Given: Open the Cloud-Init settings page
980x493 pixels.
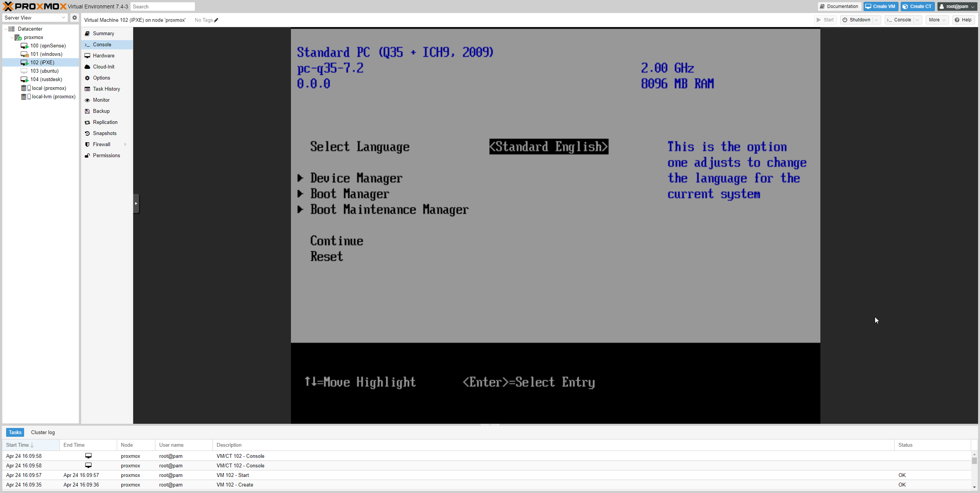Looking at the screenshot, I should click(x=103, y=67).
